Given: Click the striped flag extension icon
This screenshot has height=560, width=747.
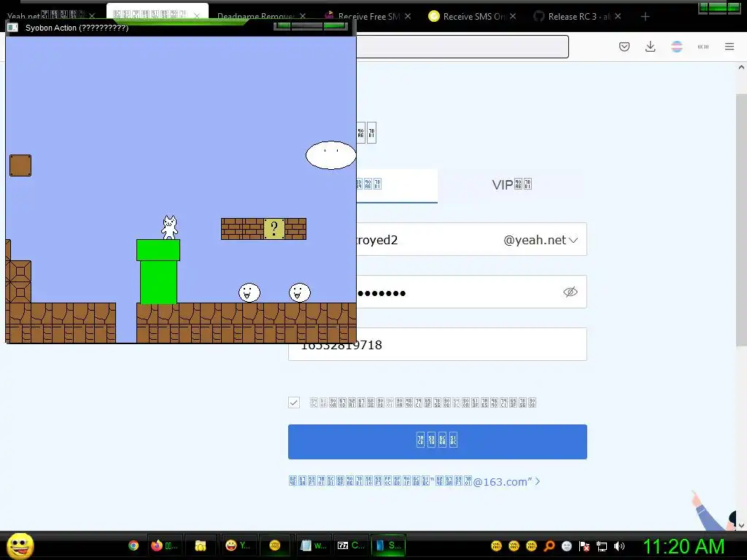Looking at the screenshot, I should (676, 47).
